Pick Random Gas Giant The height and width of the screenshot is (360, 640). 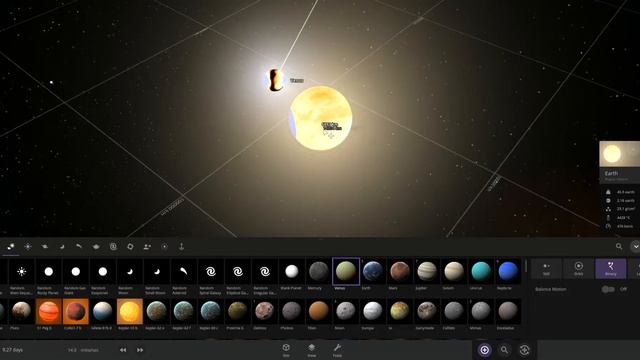point(76,271)
